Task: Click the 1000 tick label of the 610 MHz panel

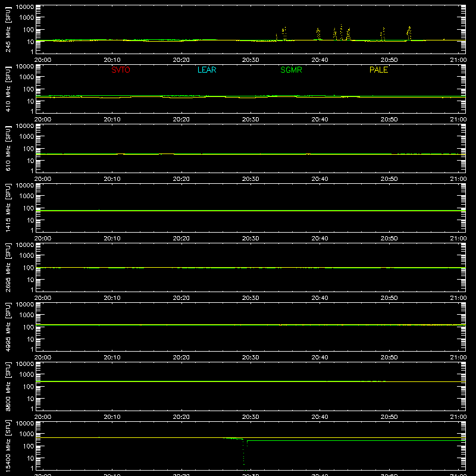Action: click(27, 137)
